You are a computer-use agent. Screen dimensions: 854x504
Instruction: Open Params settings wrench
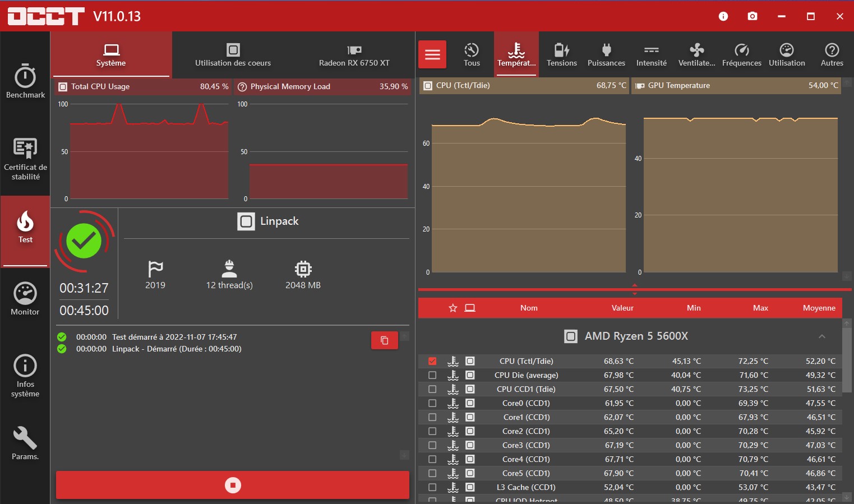pyautogui.click(x=25, y=443)
